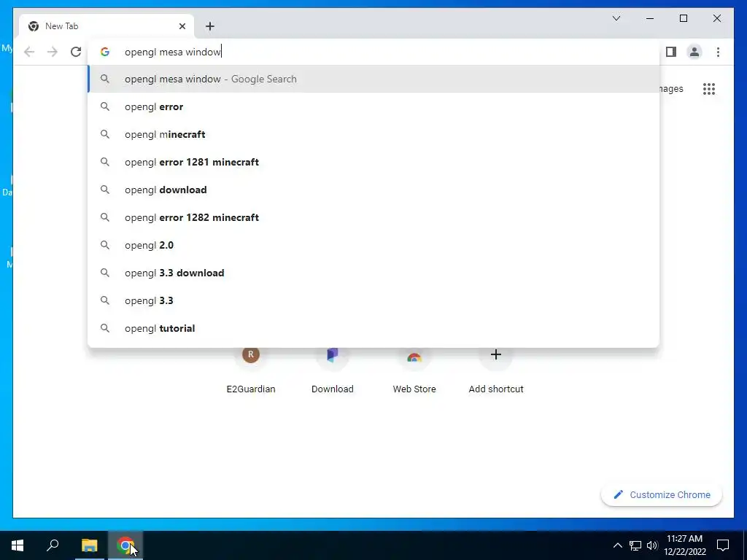This screenshot has width=747, height=560.
Task: Choose the 'opengl error' suggestion
Action: pyautogui.click(x=373, y=106)
